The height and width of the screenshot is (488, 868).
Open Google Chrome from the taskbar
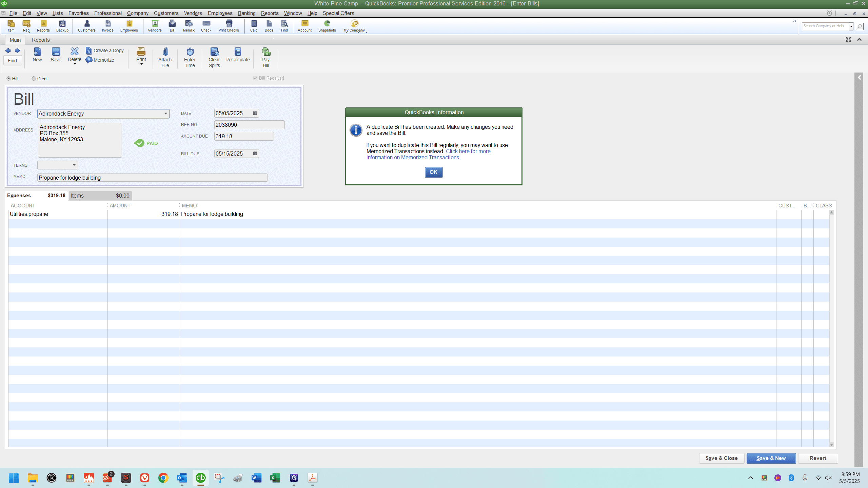point(163,478)
